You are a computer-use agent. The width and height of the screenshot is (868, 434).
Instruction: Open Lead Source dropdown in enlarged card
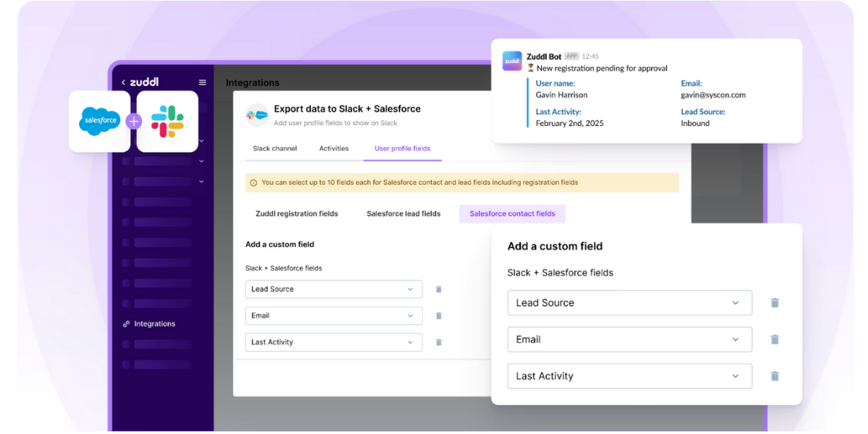pyautogui.click(x=629, y=303)
